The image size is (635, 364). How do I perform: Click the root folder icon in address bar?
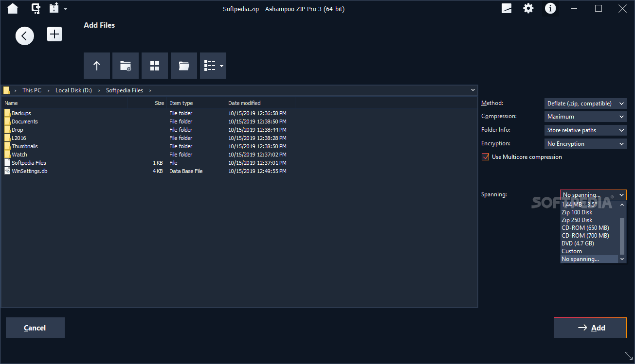[6, 90]
